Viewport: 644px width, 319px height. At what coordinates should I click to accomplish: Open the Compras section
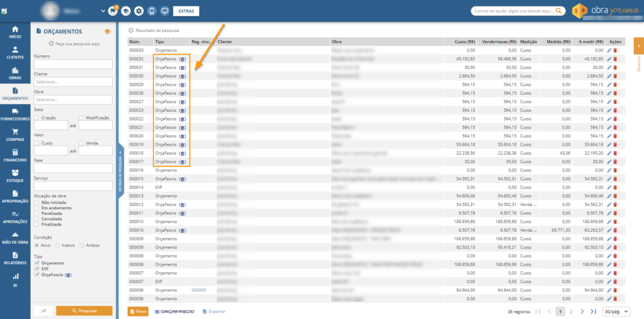[x=15, y=135]
